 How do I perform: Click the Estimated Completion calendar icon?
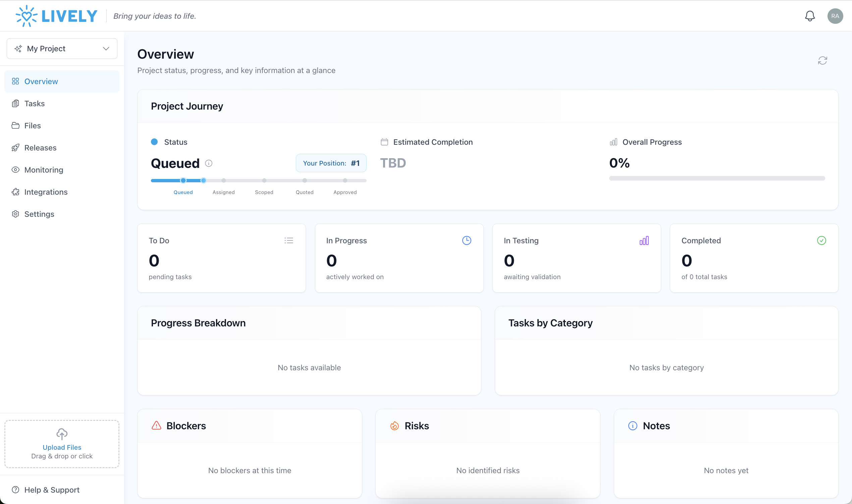tap(384, 142)
